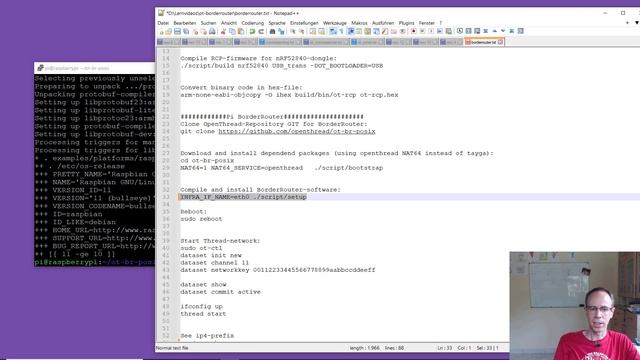This screenshot has width=640, height=360.
Task: Open the Plugins menu
Action: pyautogui.click(x=406, y=23)
